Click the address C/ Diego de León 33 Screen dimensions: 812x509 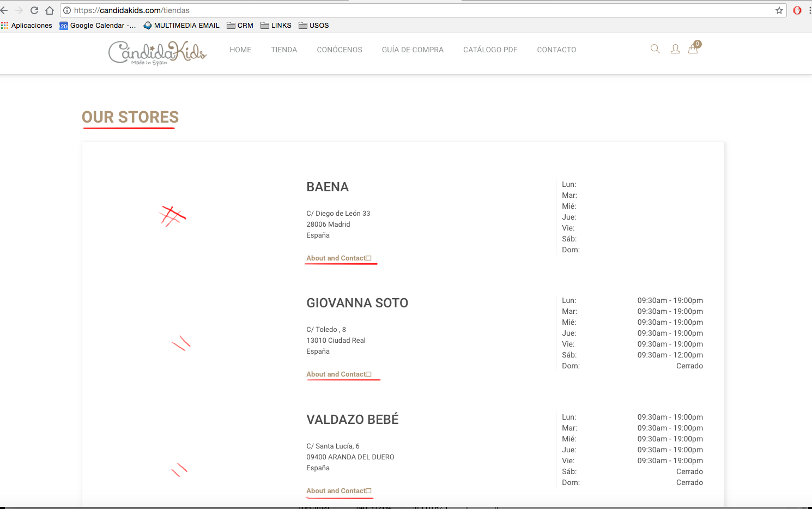click(x=338, y=214)
